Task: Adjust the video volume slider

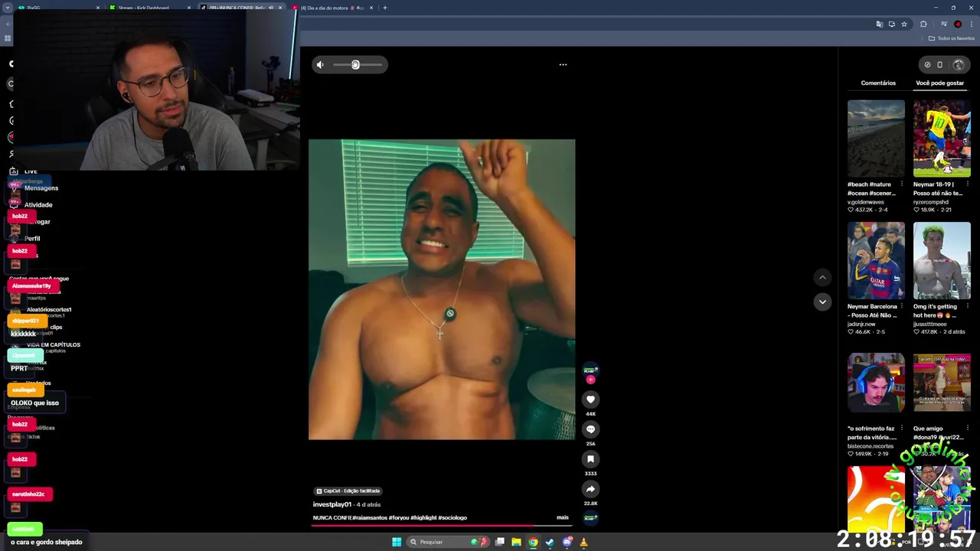Action: 357,65
